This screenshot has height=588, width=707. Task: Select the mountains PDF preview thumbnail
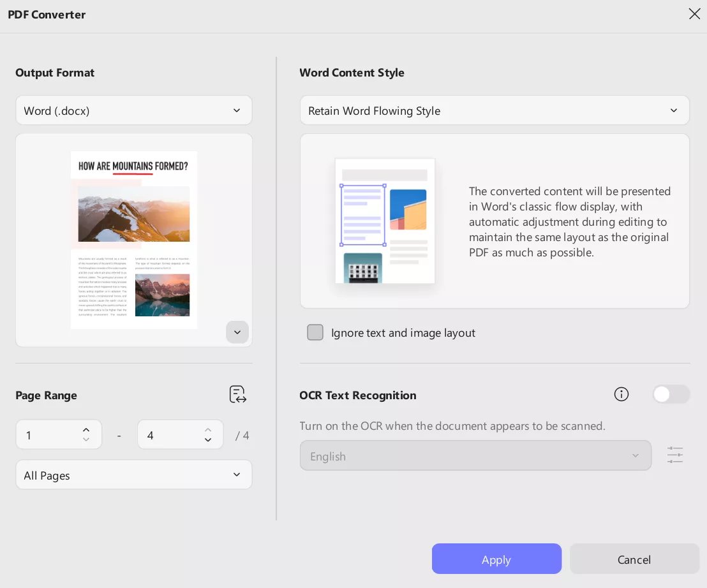pos(133,240)
